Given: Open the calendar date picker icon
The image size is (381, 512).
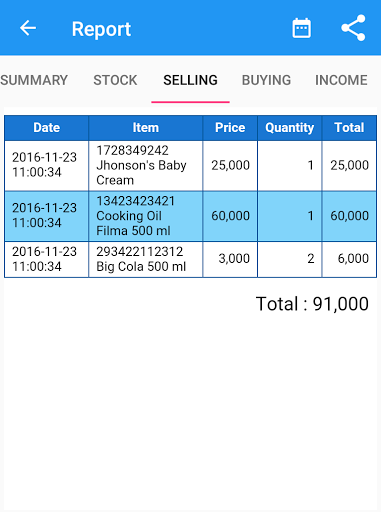Looking at the screenshot, I should click(x=301, y=28).
